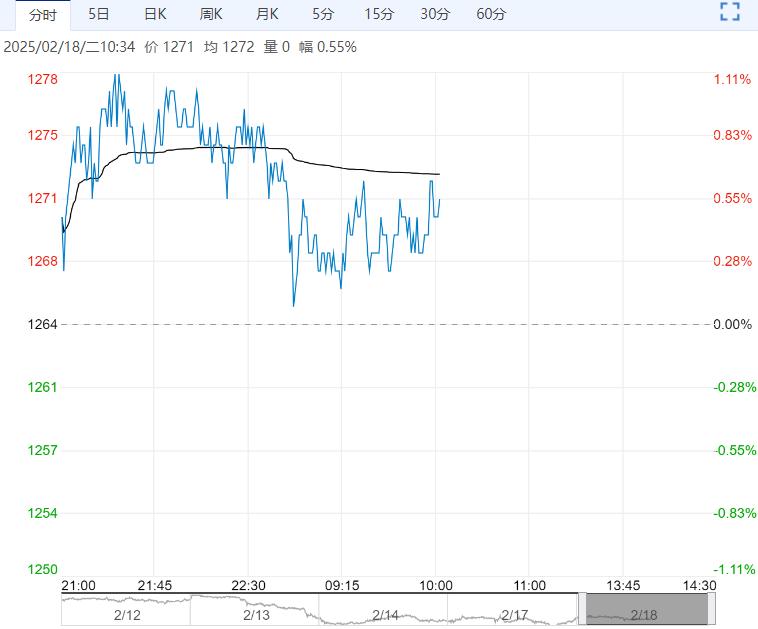Click the 1264 baseline price label

pos(43,324)
